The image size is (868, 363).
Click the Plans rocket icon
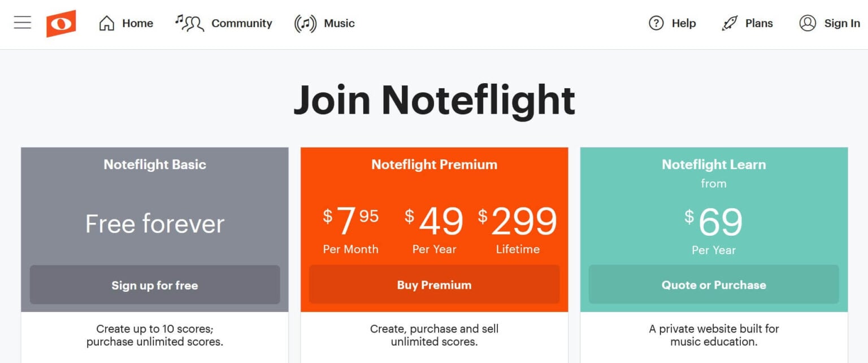coord(730,23)
